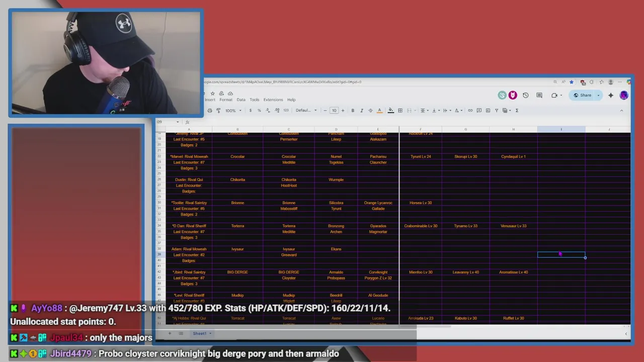
Task: Click the move-to-folder icon beside the star
Action: pyautogui.click(x=221, y=94)
